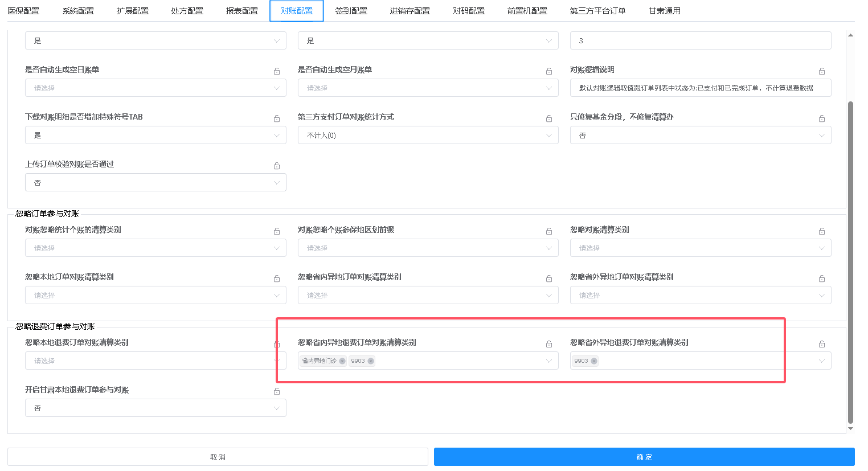This screenshot has width=868, height=471.
Task: Open the 下载对账明细是否增加特殊符号TAB dropdown
Action: (155, 136)
